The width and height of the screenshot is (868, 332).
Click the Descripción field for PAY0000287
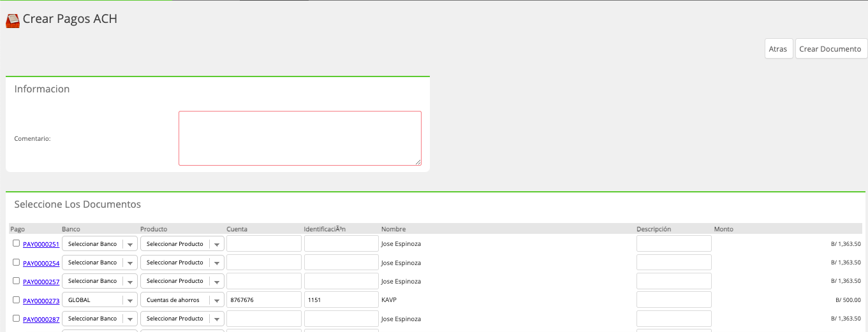[674, 319]
